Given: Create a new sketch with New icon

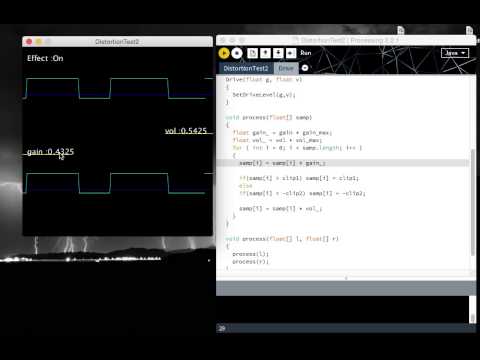Looking at the screenshot, I should click(x=253, y=53).
